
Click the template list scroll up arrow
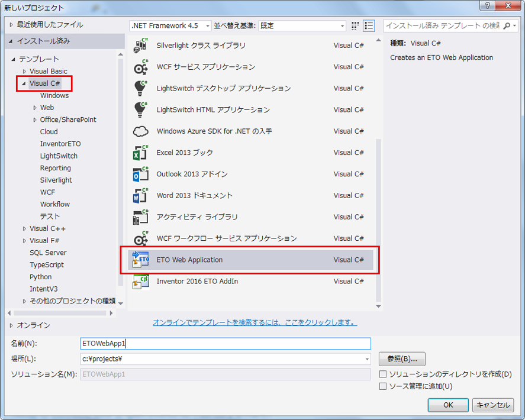click(378, 40)
